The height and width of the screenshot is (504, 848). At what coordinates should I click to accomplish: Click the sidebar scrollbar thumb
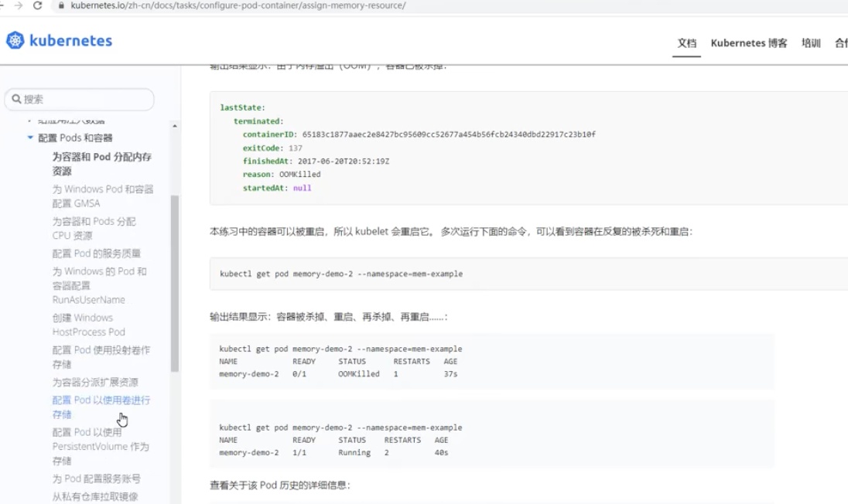pyautogui.click(x=175, y=284)
